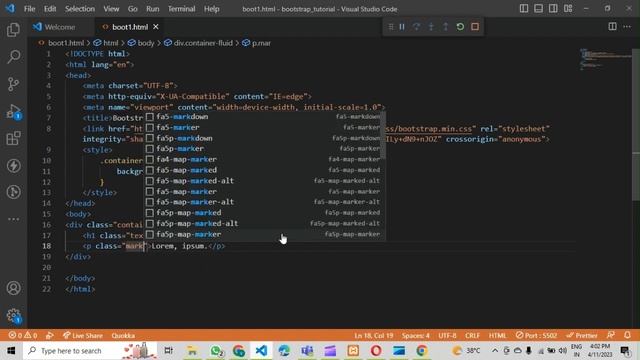Choose fa5-map-marked-alt from suggestions

[x=263, y=181]
